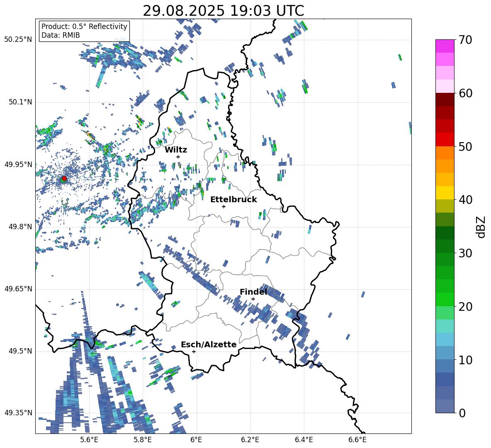The height and width of the screenshot is (448, 491).
Task: Click the 49.35°N latitude label
Action: (18, 413)
